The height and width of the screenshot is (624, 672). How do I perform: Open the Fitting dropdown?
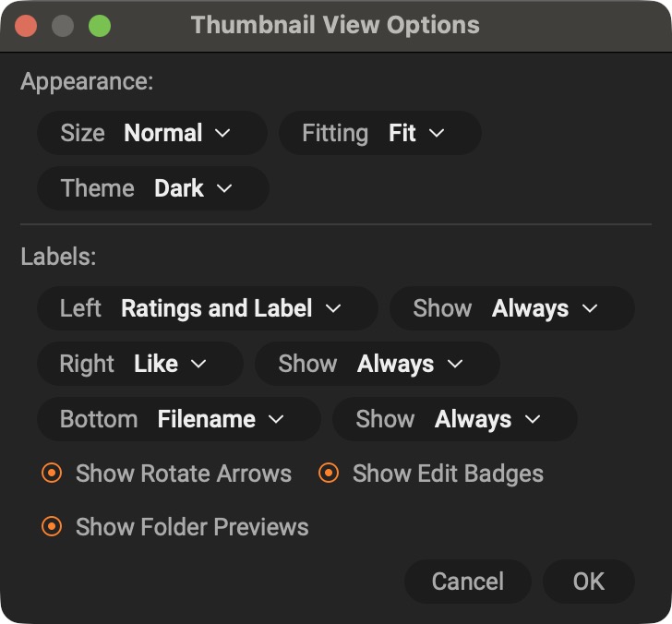tap(379, 133)
